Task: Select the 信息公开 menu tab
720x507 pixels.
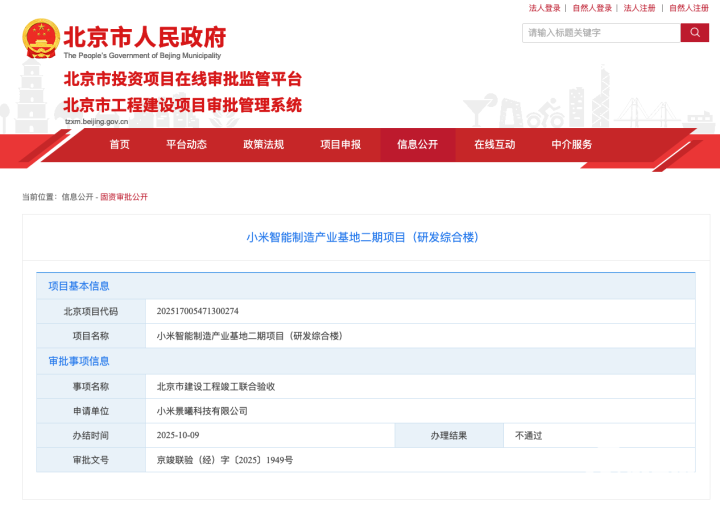Action: [x=417, y=144]
